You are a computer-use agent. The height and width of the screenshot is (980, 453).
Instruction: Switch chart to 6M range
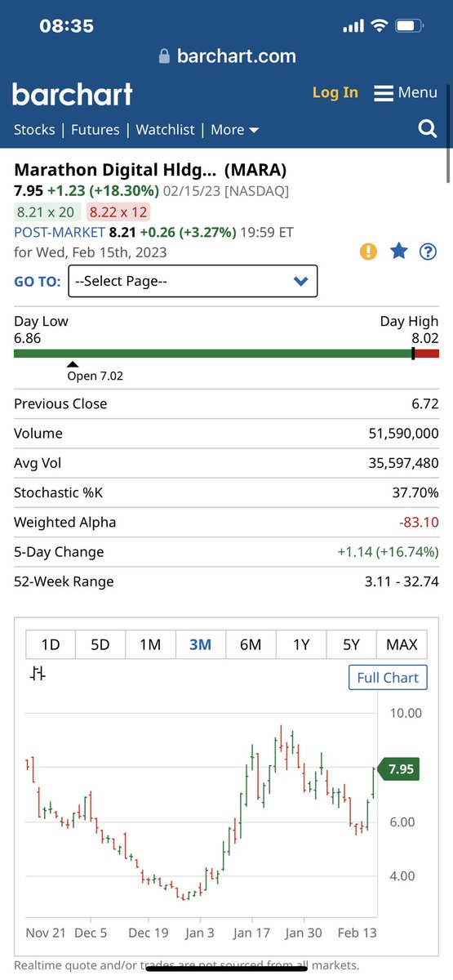click(x=251, y=644)
